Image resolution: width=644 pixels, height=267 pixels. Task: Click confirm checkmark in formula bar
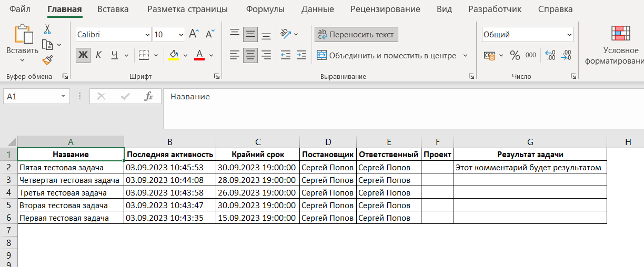coord(125,96)
